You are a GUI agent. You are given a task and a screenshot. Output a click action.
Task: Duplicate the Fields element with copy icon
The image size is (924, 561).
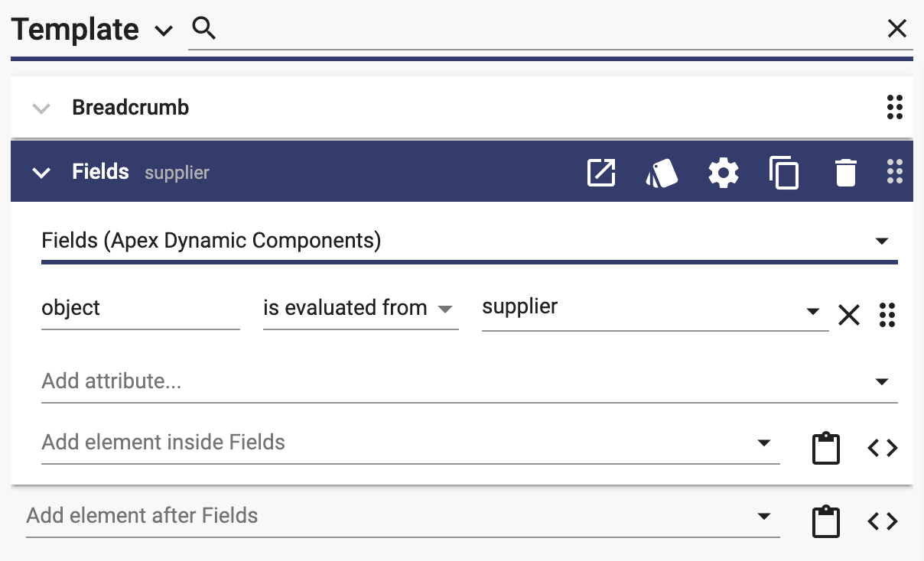coord(784,172)
